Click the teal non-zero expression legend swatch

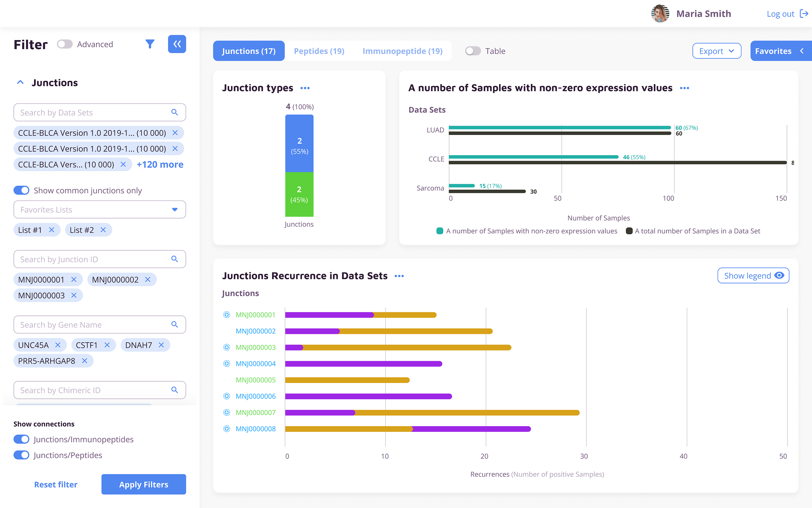pyautogui.click(x=439, y=231)
